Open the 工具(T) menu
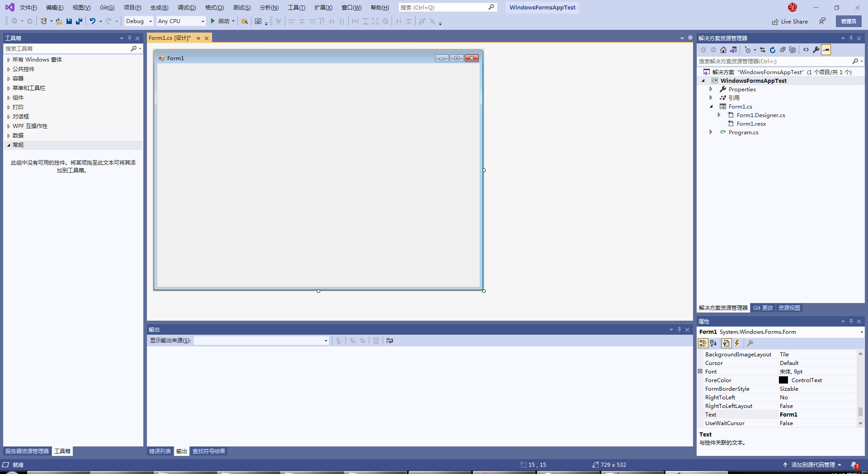This screenshot has height=474, width=868. (x=297, y=8)
